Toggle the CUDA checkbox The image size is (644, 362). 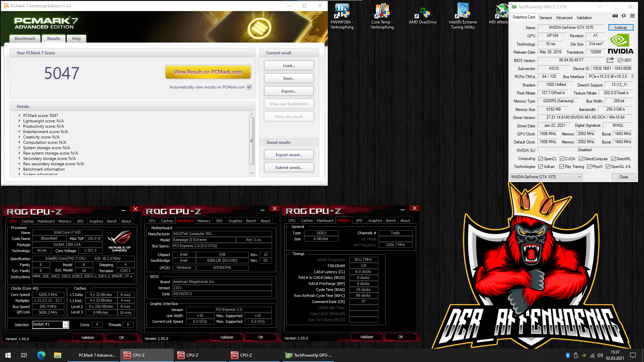pyautogui.click(x=562, y=159)
